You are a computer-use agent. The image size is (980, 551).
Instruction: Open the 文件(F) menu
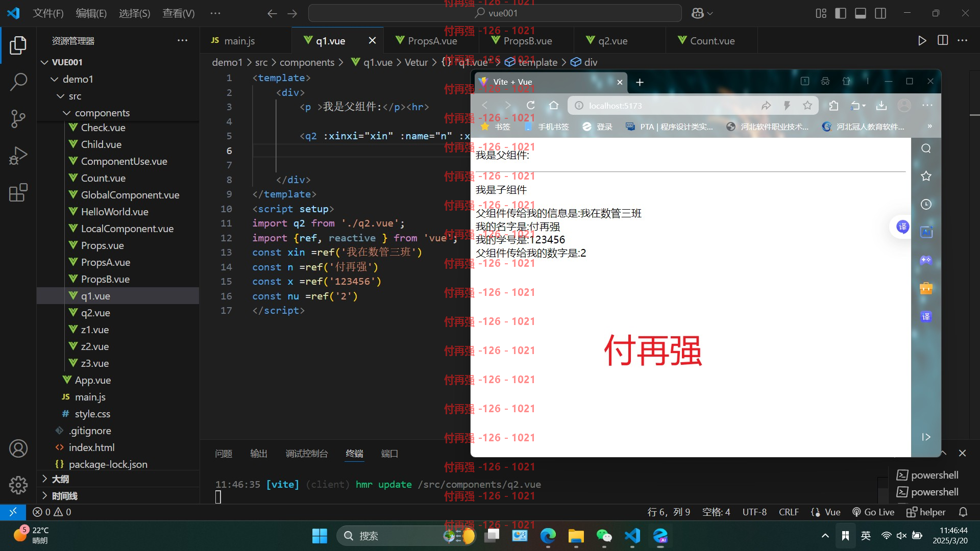48,13
